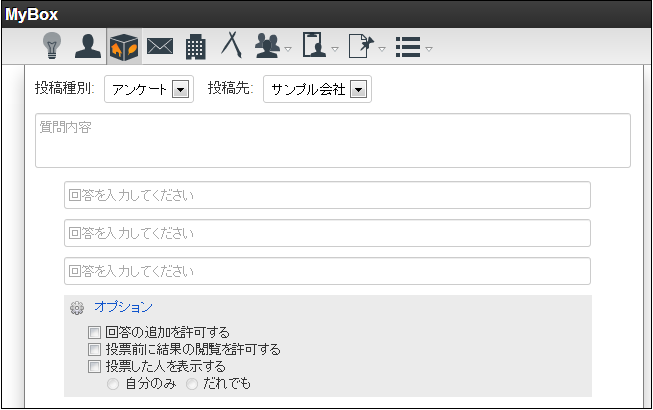Click the group of people icon
Viewport: 653px width, 410px height.
tap(267, 46)
